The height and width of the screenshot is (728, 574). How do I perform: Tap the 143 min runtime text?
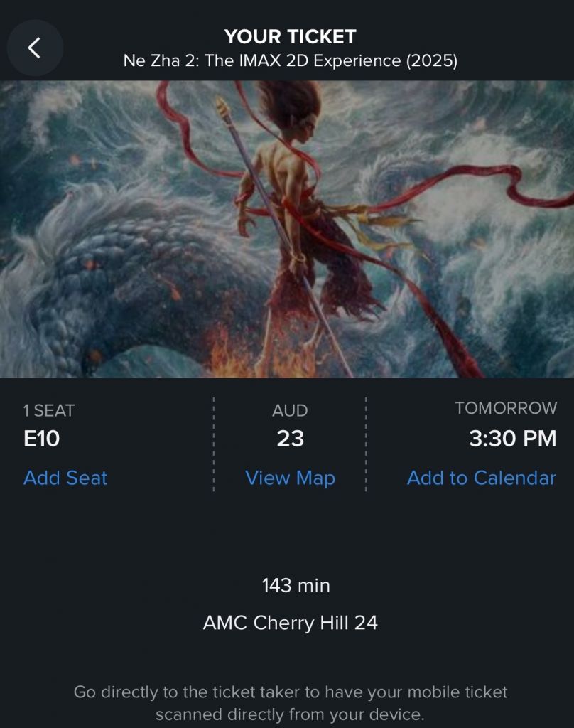296,586
